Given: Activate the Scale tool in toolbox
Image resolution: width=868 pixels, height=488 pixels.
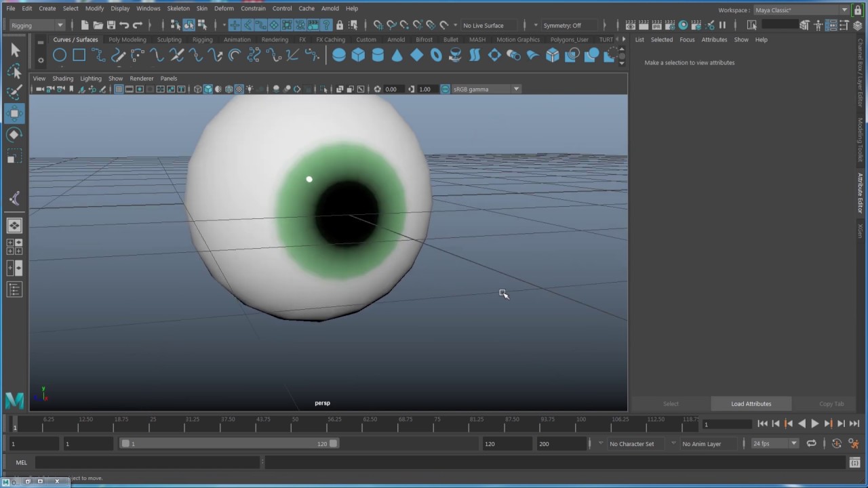Looking at the screenshot, I should pyautogui.click(x=15, y=157).
